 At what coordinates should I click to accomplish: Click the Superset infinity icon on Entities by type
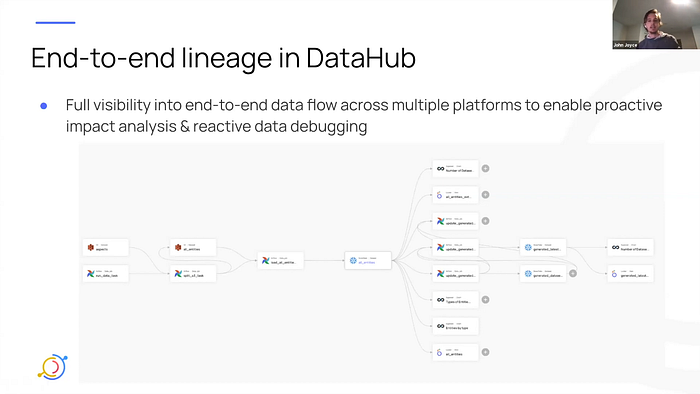point(440,326)
